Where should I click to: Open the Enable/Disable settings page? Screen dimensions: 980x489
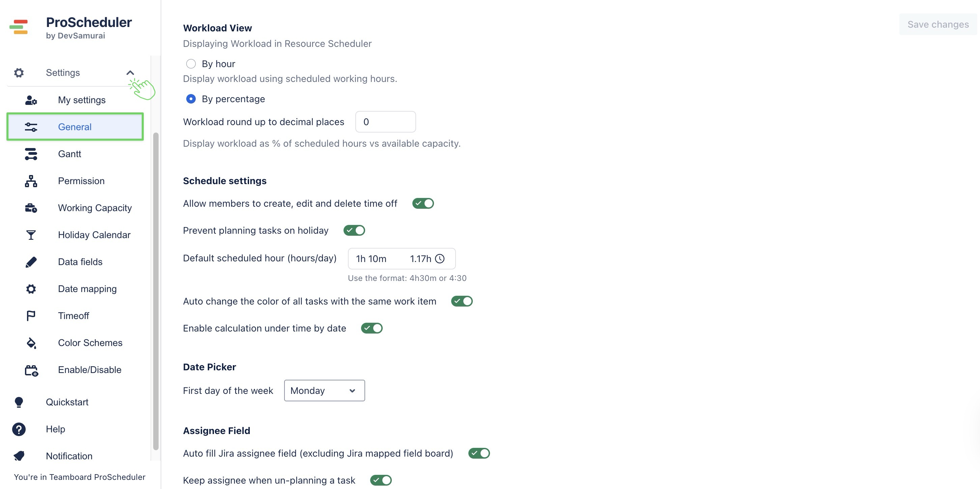coord(89,370)
